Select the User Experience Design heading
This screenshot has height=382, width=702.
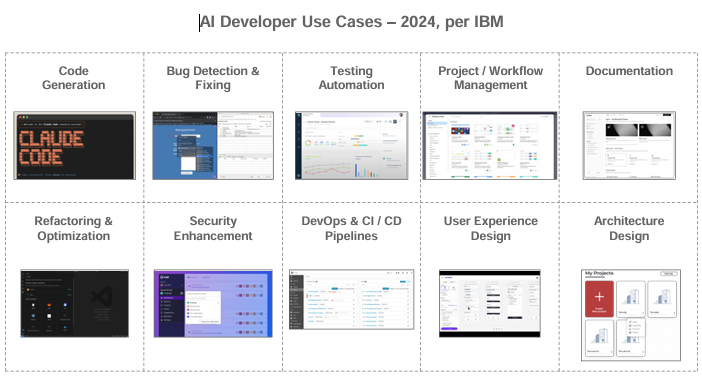(x=491, y=228)
